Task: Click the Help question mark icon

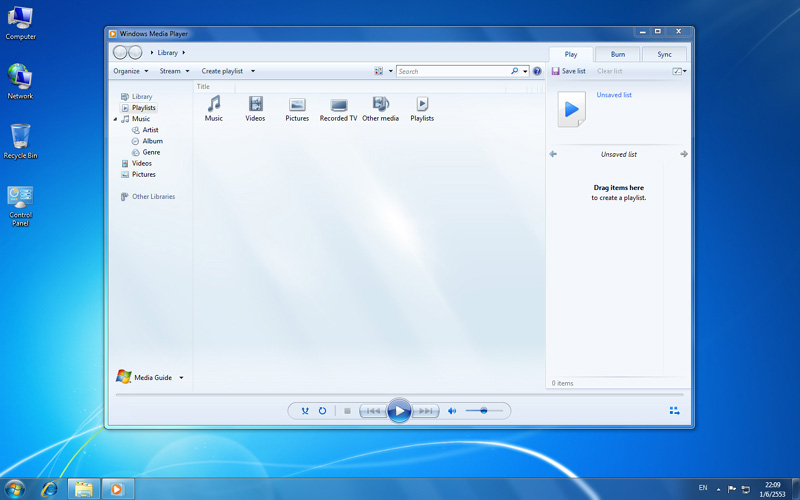Action: [x=537, y=71]
